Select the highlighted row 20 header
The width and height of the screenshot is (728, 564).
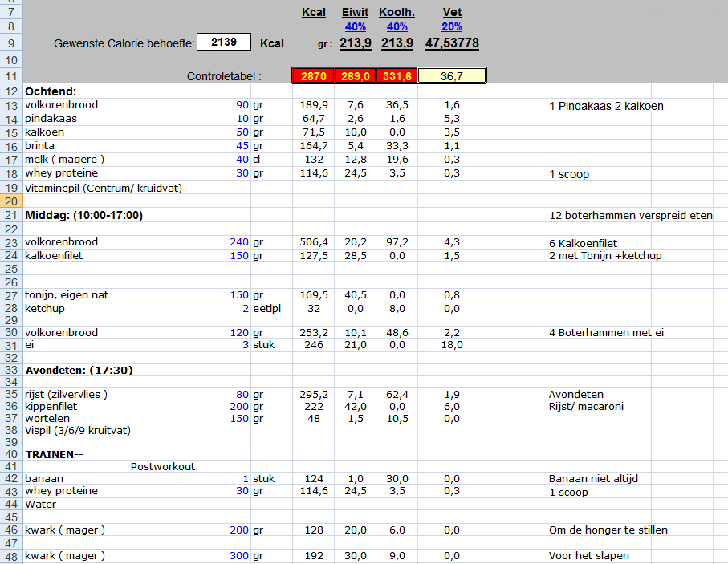10,201
